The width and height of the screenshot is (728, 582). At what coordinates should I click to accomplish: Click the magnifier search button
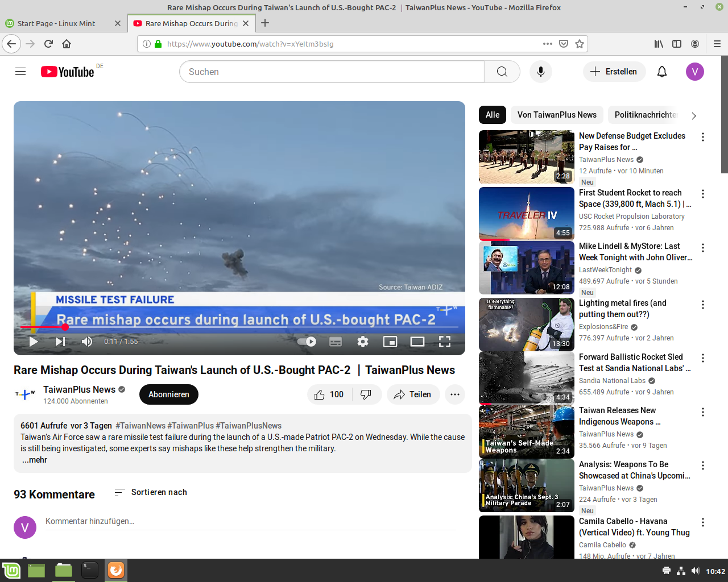(502, 72)
